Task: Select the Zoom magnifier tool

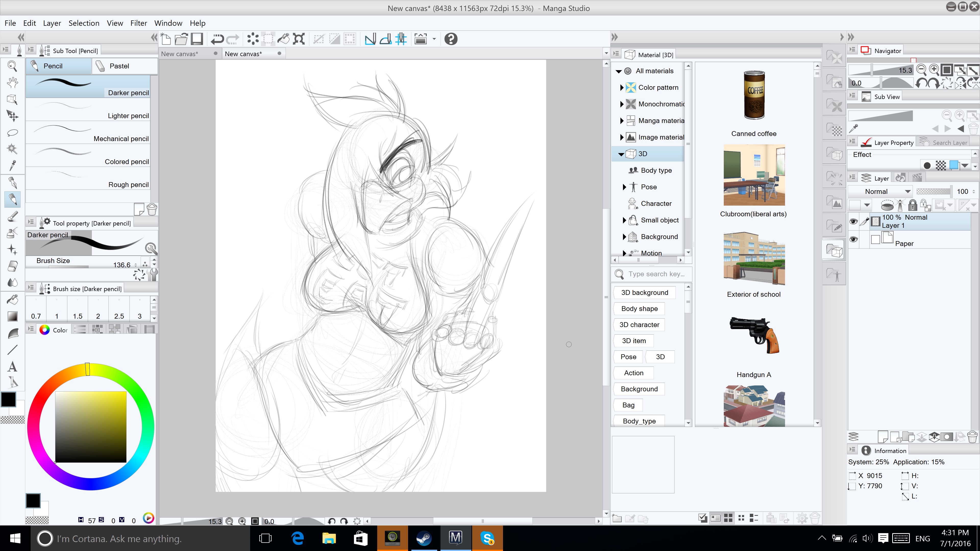Action: click(x=12, y=66)
